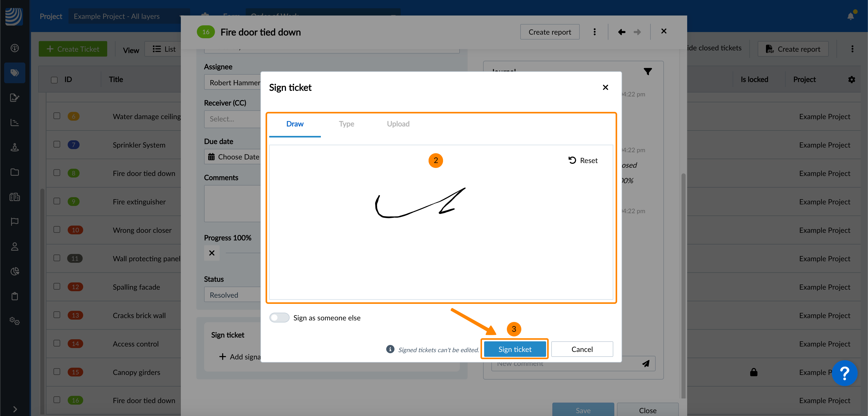Open the Status dropdown showing Resolved

click(x=233, y=295)
